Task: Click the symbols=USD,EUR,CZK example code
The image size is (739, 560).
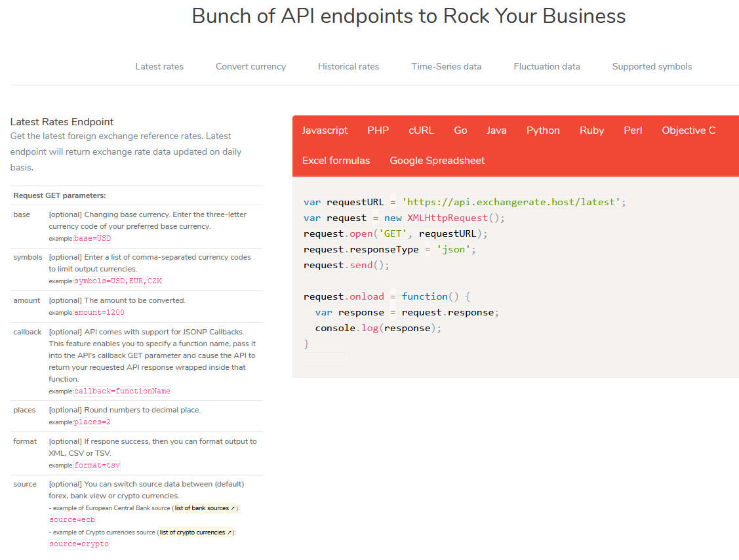Action: click(x=118, y=281)
